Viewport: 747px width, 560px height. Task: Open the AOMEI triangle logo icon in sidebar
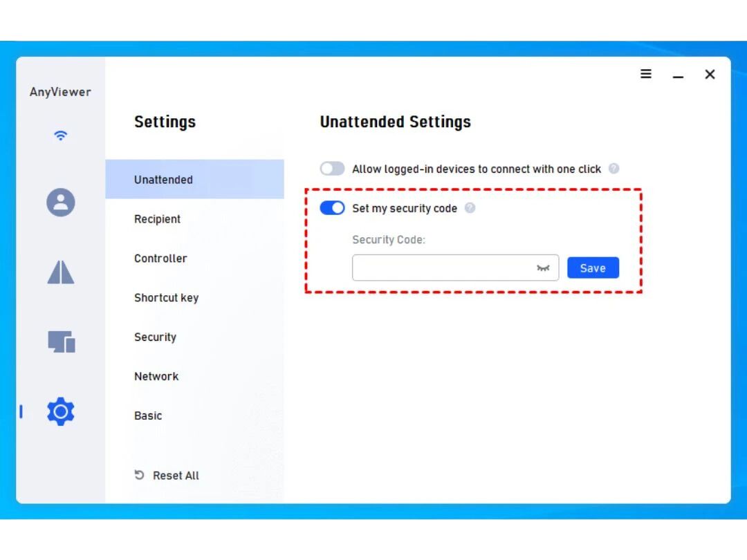pos(60,272)
